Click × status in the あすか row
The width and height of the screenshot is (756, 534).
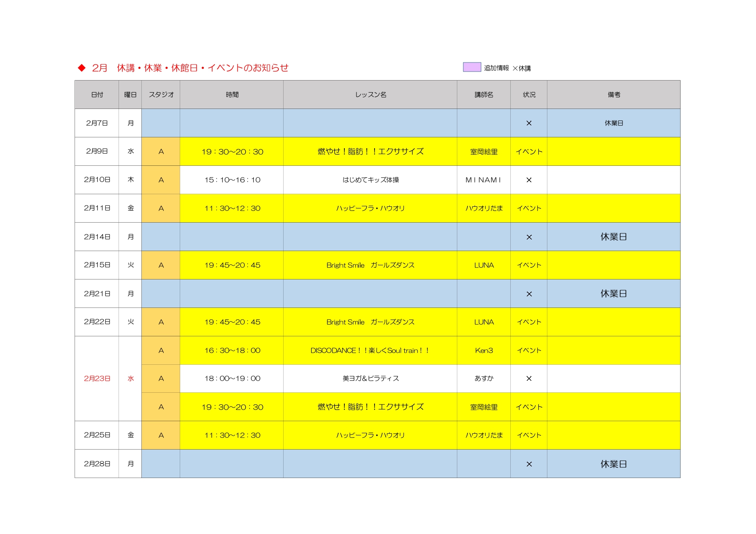[x=529, y=379]
